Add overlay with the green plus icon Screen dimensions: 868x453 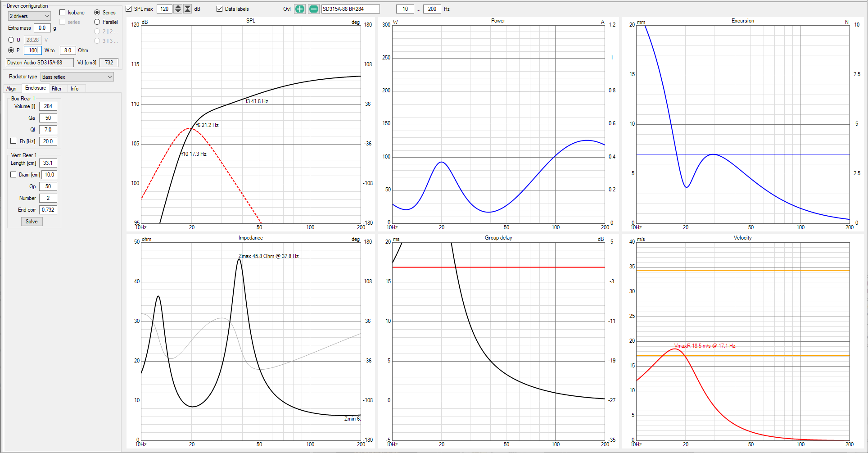300,9
